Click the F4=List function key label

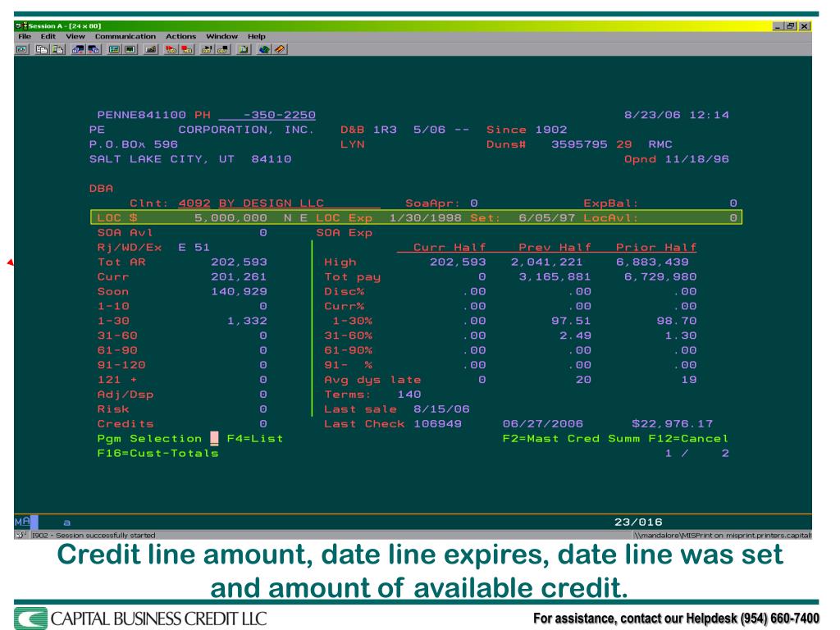coord(255,439)
